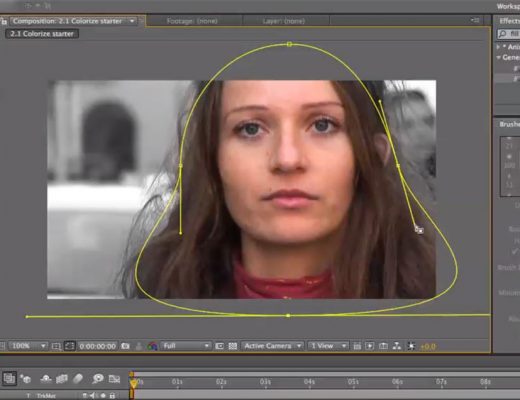Click the lock column header icon
The width and height of the screenshot is (520, 400).
pyautogui.click(x=112, y=396)
